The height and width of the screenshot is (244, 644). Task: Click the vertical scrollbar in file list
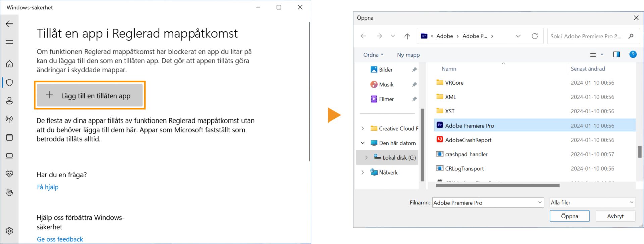click(x=640, y=152)
